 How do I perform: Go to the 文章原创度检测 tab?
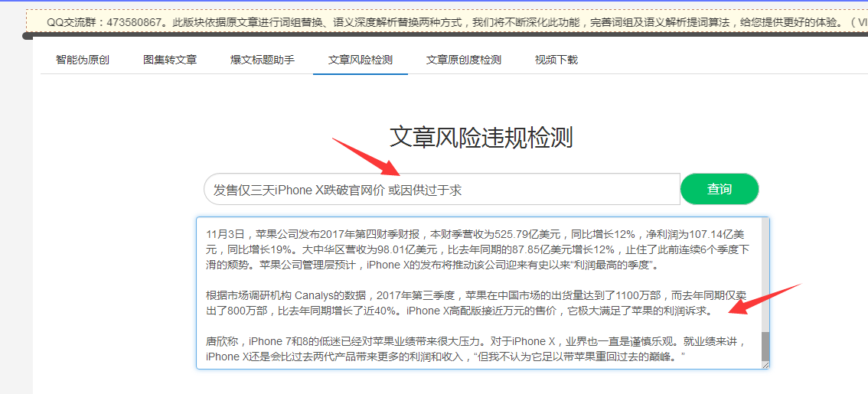[463, 60]
